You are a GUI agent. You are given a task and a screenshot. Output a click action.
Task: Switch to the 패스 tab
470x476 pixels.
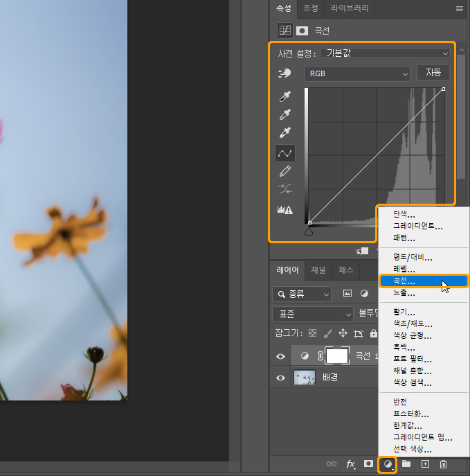[x=345, y=270]
